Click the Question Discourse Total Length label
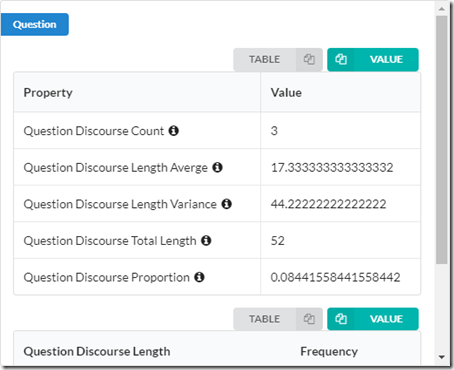This screenshot has height=370, width=454. (110, 241)
